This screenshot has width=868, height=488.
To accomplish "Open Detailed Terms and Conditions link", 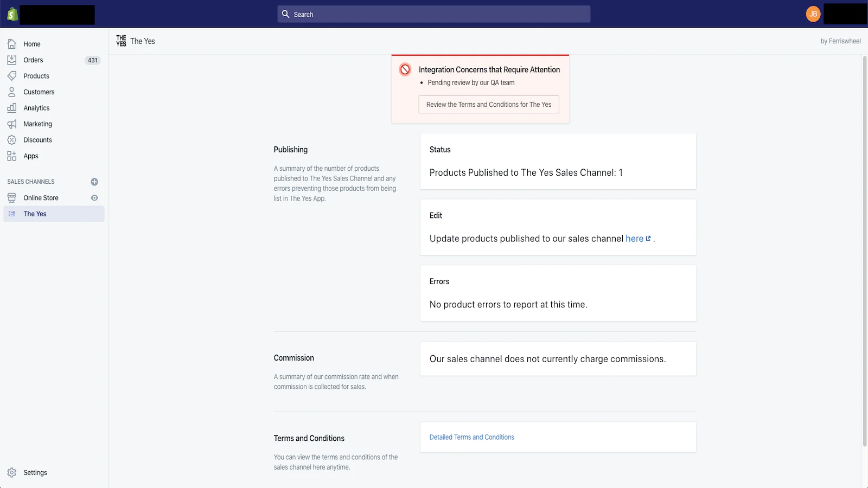I will tap(472, 437).
